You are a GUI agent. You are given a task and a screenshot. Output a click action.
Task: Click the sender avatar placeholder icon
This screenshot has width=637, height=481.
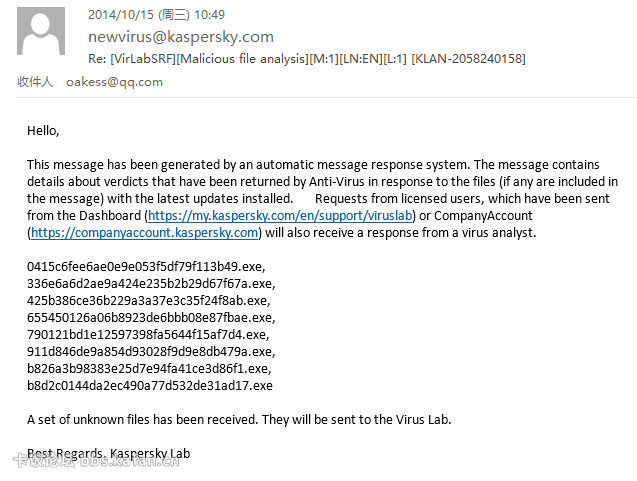(x=41, y=31)
